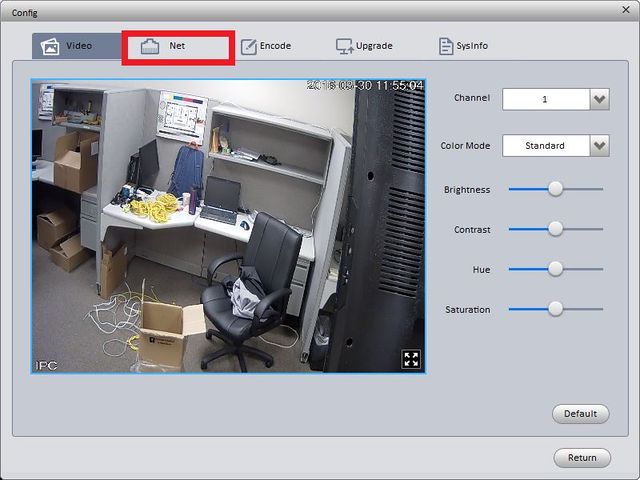
Task: Reset settings with the Default button
Action: [x=580, y=414]
